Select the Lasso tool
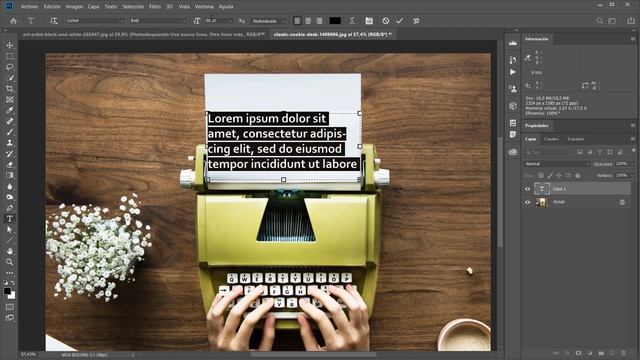This screenshot has height=360, width=640. click(x=10, y=67)
